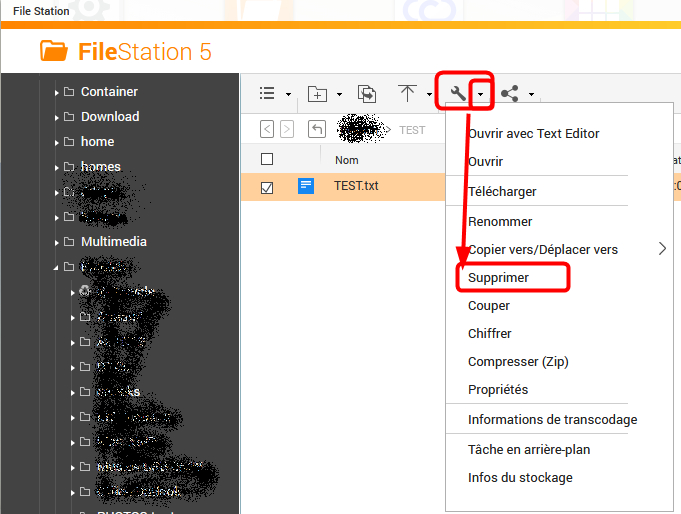Select the Multimedia folder in tree
Screen dimensions: 681x514
pyautogui.click(x=114, y=242)
